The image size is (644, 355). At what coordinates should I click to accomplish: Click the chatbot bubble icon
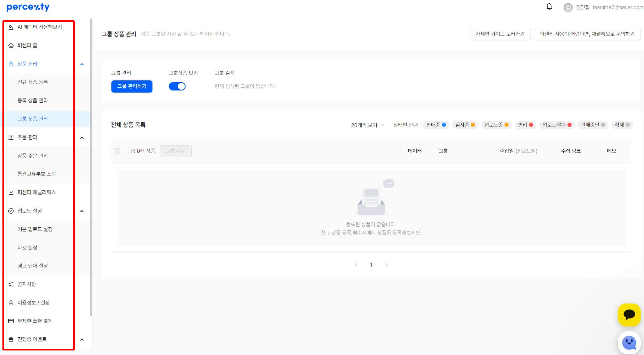pos(629,342)
